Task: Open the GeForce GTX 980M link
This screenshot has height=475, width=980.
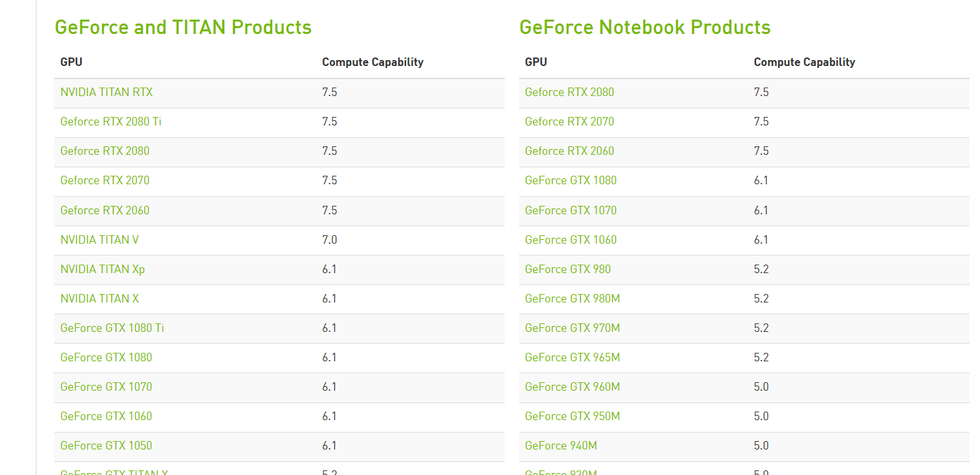Action: (x=573, y=299)
